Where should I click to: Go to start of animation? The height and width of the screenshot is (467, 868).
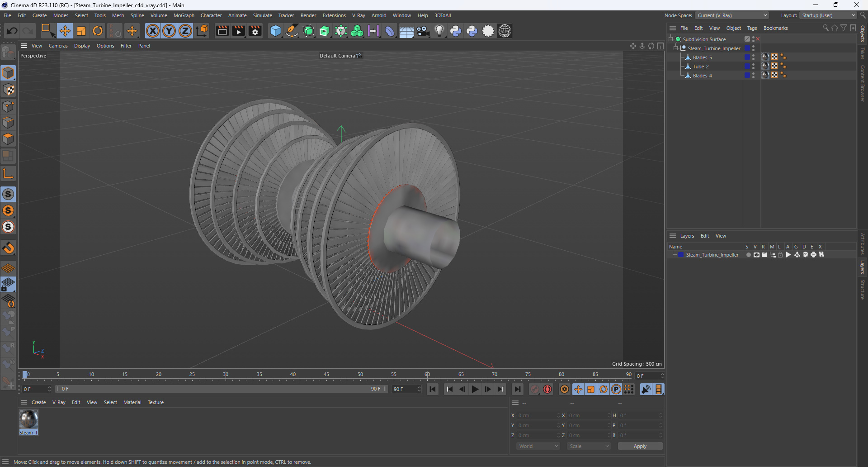click(x=433, y=389)
